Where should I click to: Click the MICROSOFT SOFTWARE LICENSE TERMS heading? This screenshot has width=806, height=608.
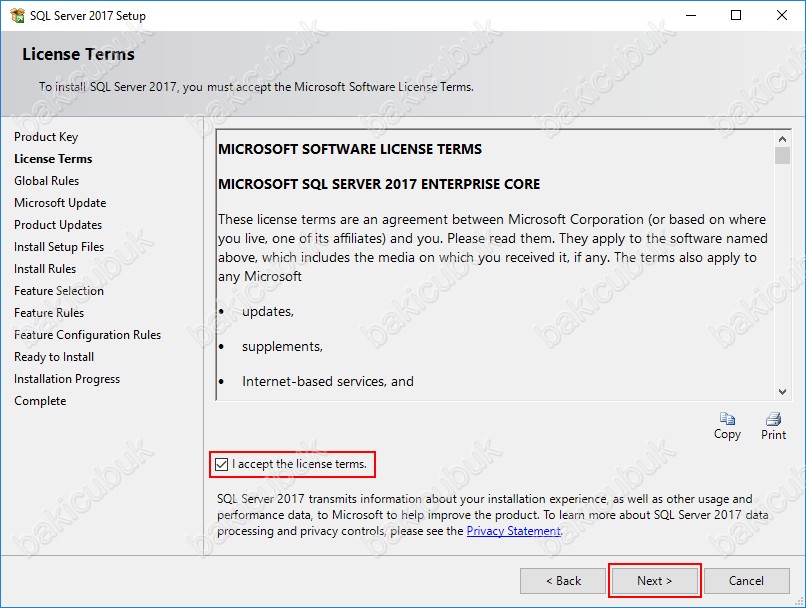click(350, 150)
